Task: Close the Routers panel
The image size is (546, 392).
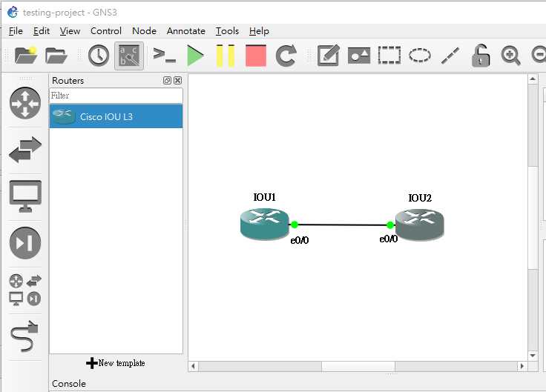Action: (x=177, y=80)
